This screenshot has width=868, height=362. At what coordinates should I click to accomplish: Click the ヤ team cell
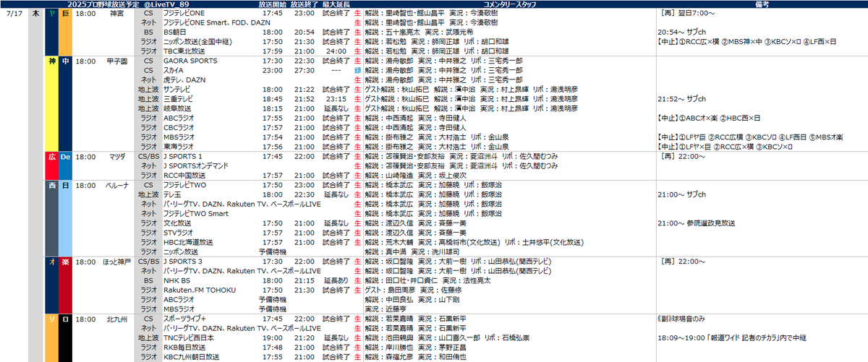51,33
